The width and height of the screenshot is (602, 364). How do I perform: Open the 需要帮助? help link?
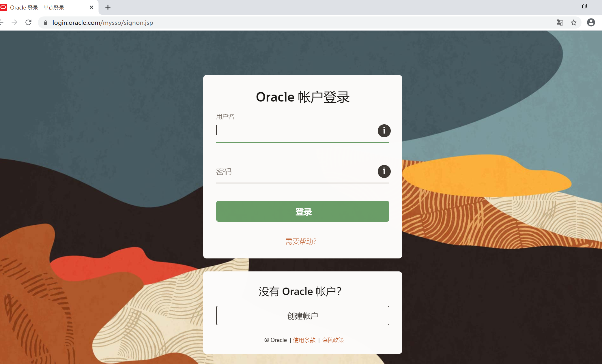tap(301, 241)
